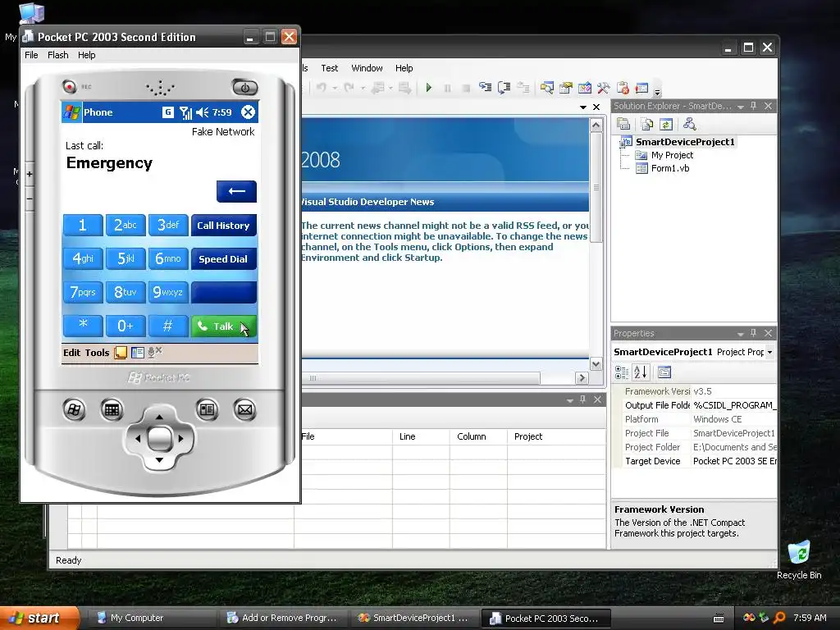Screen dimensions: 840x630
Task: Open Property Pages icon in Properties panel
Action: pos(664,372)
